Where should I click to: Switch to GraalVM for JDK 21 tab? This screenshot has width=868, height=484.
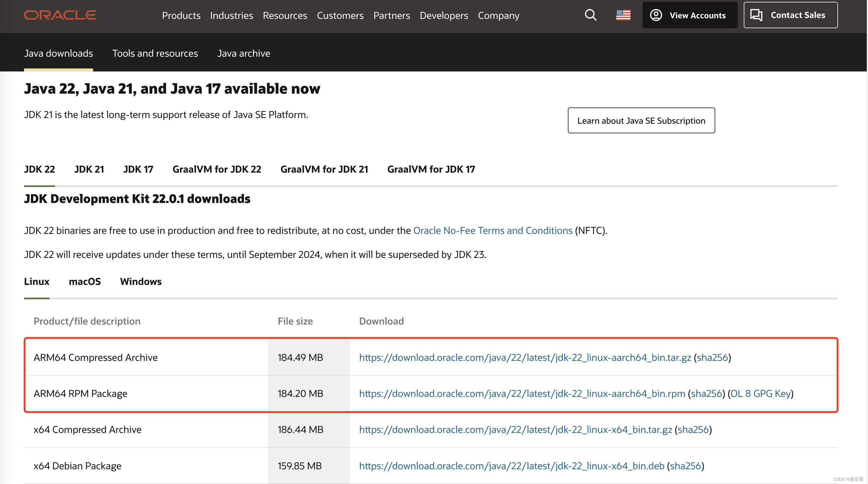pos(324,169)
